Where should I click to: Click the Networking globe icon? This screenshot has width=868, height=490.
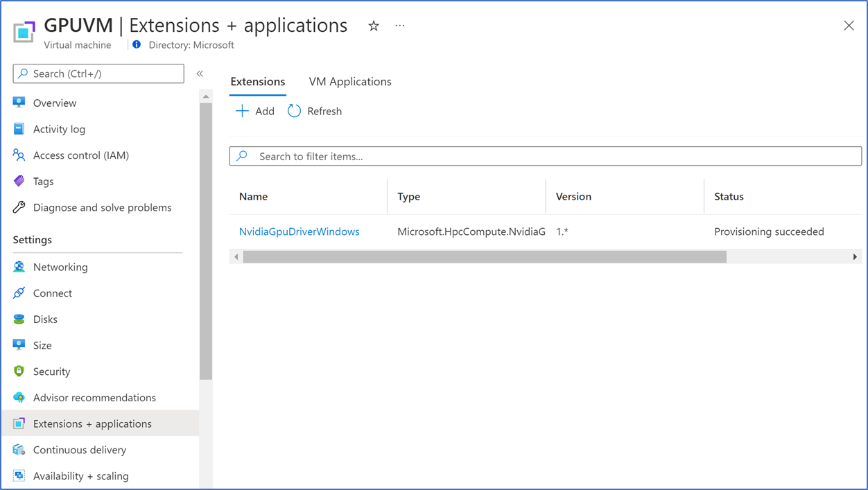19,267
